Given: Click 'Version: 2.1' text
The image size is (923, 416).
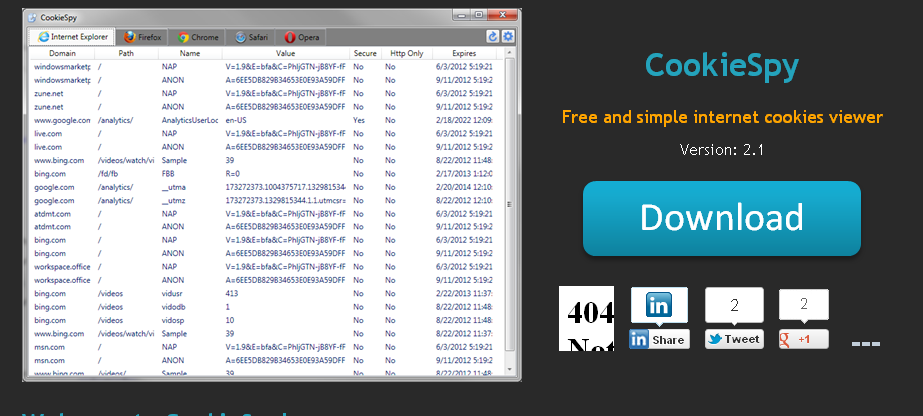Looking at the screenshot, I should click(x=722, y=149).
